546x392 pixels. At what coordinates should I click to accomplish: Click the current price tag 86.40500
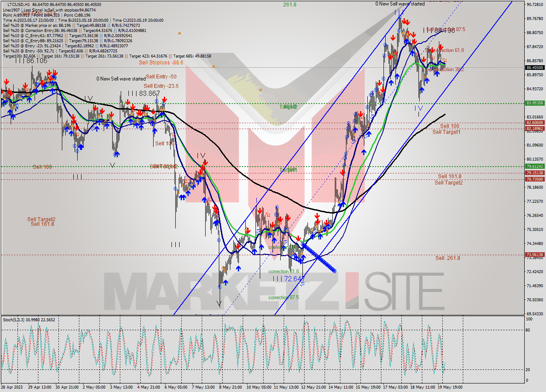coord(535,67)
